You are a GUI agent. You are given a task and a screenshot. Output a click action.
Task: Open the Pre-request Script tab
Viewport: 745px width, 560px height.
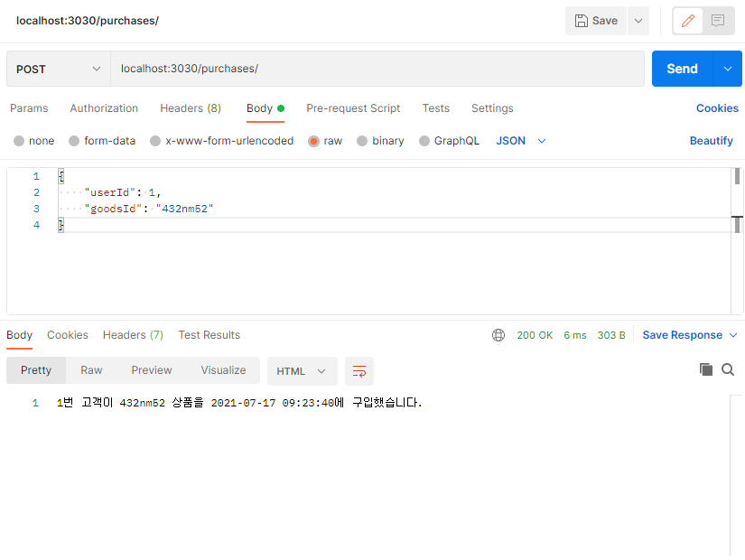[x=353, y=108]
